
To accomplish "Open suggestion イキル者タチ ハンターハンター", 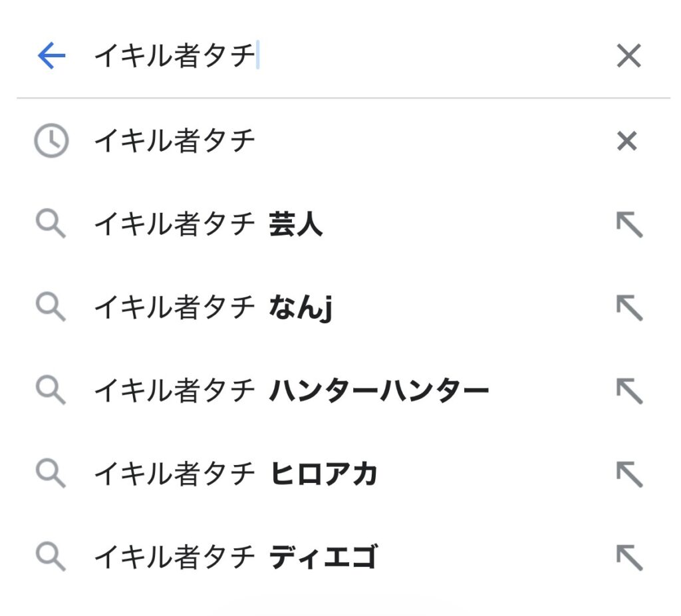I will coord(291,390).
